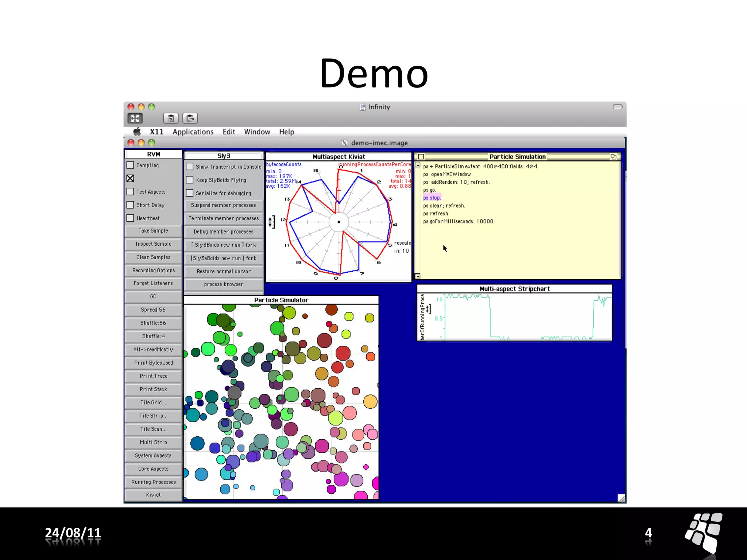Click the Shuffle:56 button

click(x=154, y=323)
